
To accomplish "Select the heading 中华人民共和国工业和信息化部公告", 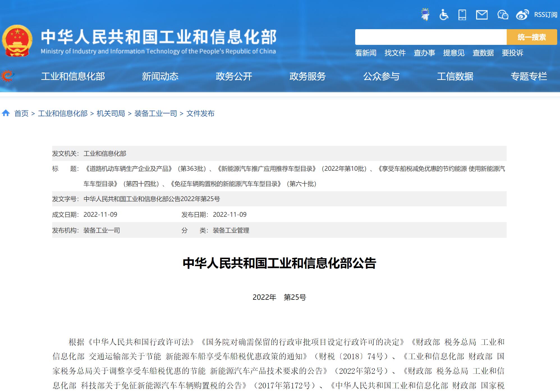I will point(279,263).
